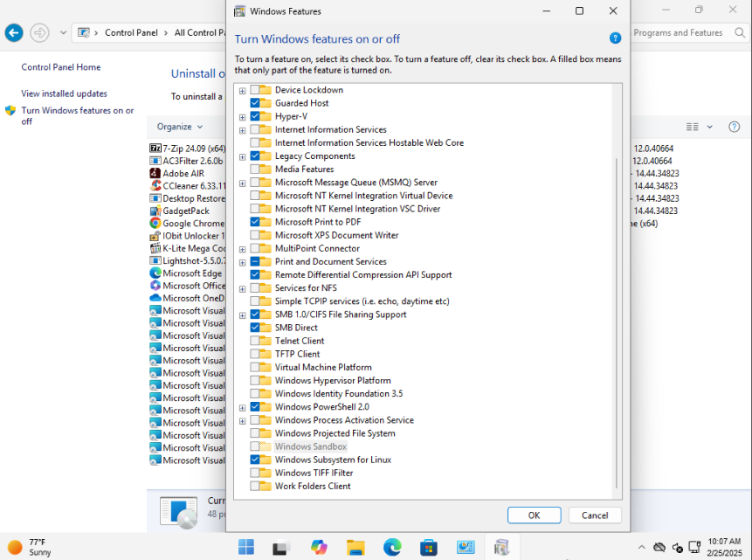Screen dimensions: 752x560
Task: Select the Microsoft OneDrive program icon
Action: (x=155, y=298)
